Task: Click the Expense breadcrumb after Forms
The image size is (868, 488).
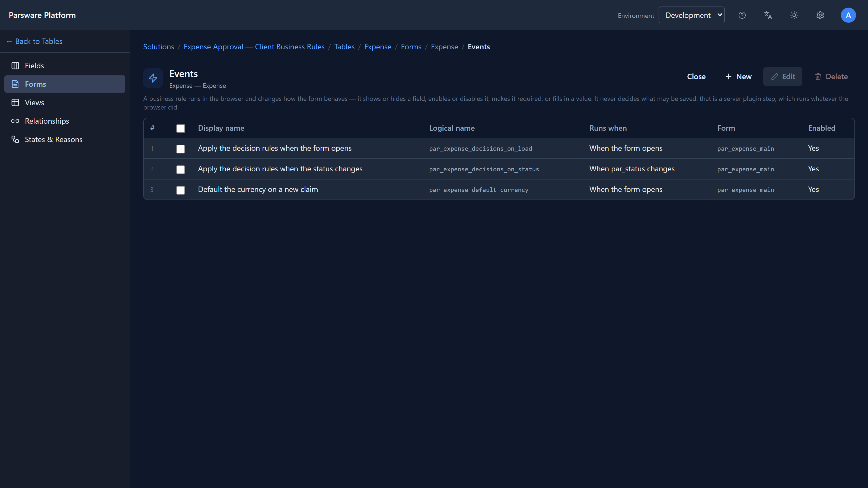Action: pos(445,47)
